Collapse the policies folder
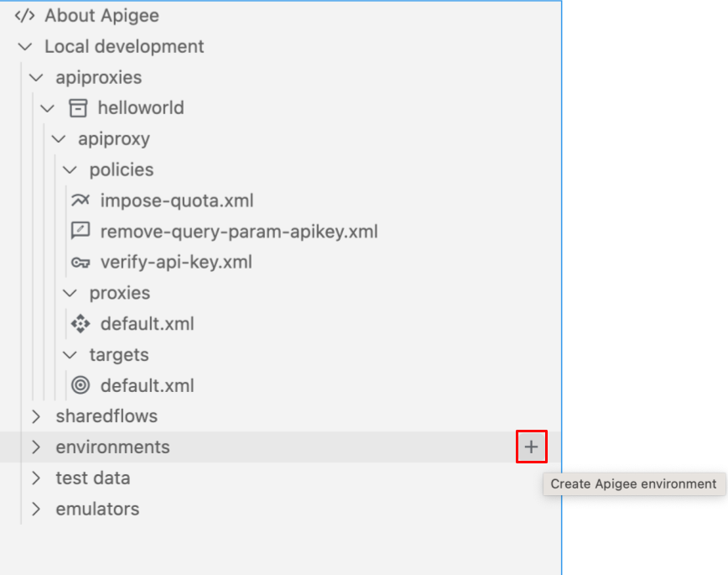Viewport: 728px width, 575px height. click(70, 169)
